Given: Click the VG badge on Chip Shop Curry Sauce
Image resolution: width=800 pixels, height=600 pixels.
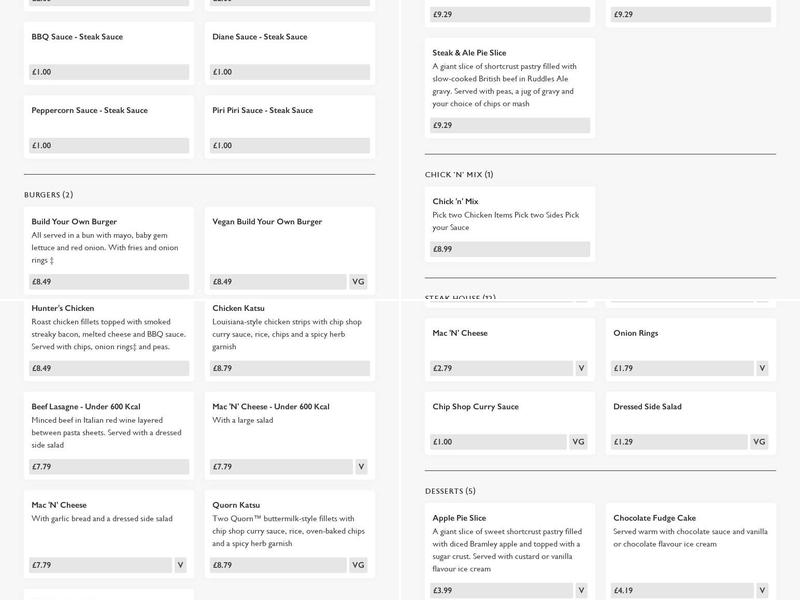Looking at the screenshot, I should (579, 442).
